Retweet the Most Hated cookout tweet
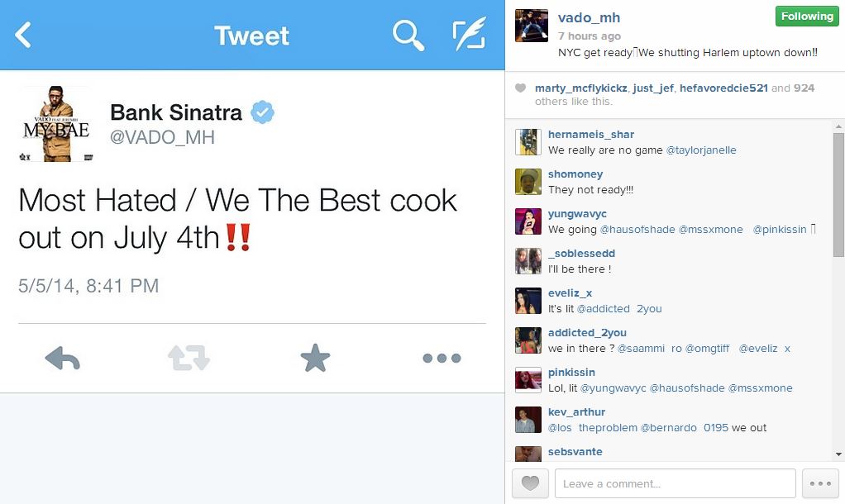 click(x=189, y=358)
